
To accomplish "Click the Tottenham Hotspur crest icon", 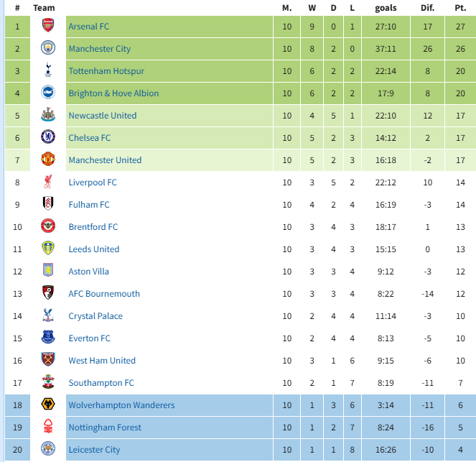I will tap(48, 71).
